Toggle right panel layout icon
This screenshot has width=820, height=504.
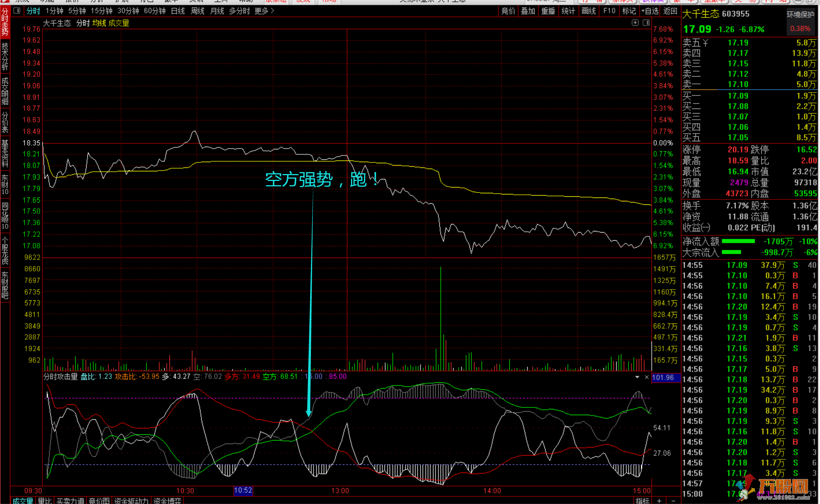646,23
